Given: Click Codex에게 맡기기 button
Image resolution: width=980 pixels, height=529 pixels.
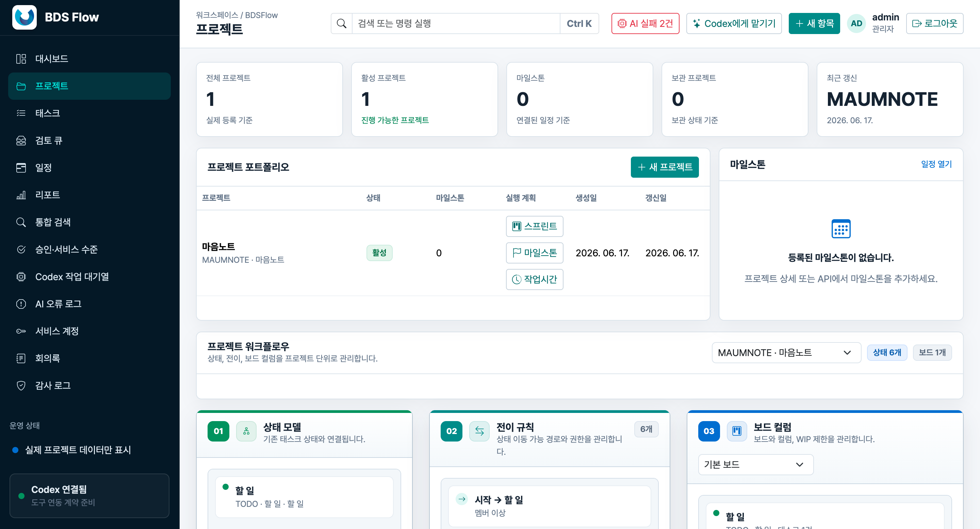Looking at the screenshot, I should tap(734, 23).
